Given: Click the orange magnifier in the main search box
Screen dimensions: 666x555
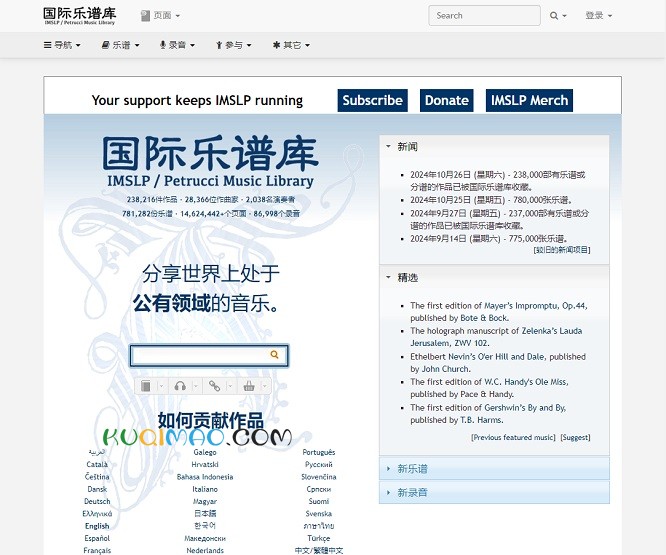Looking at the screenshot, I should point(275,355).
